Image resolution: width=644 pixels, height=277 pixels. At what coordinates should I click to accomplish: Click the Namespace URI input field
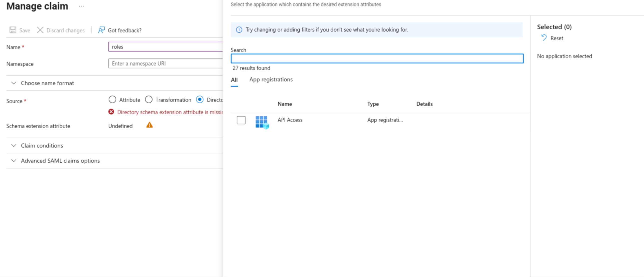coord(165,63)
